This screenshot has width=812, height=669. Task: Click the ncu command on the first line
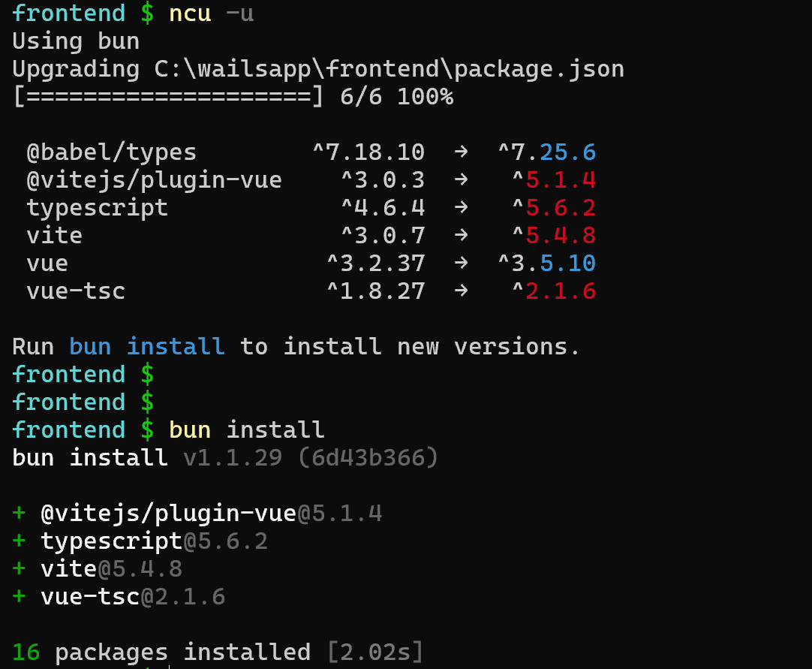pos(189,14)
